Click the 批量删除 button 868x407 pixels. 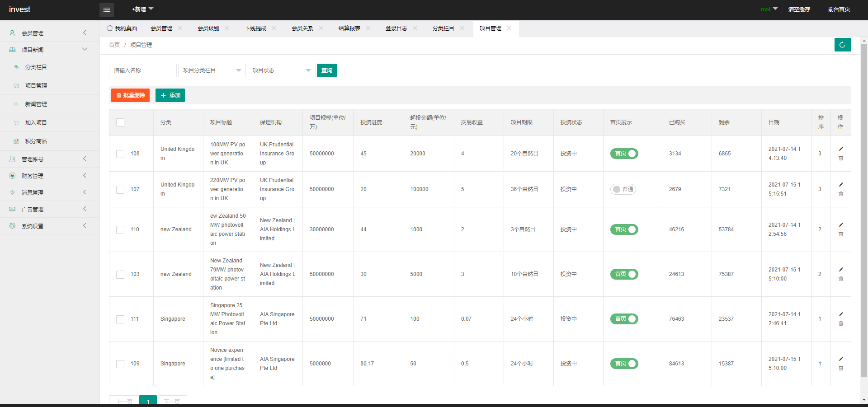(130, 95)
